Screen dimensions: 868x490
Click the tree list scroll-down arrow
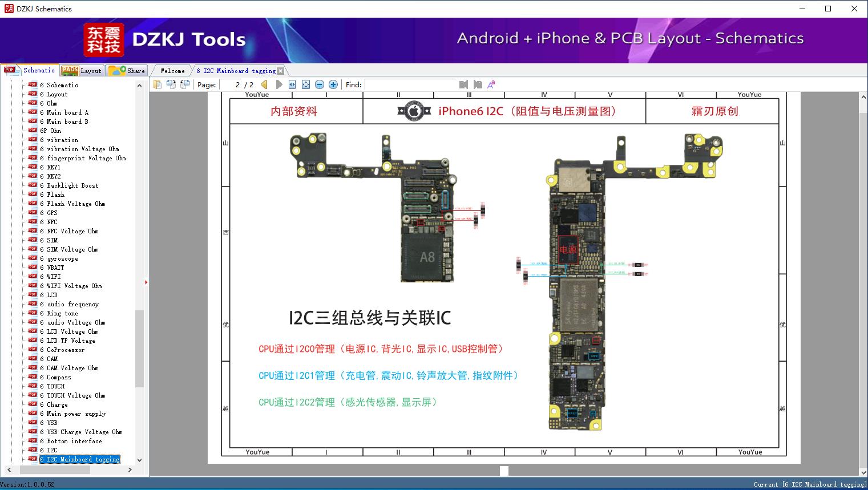click(x=139, y=460)
